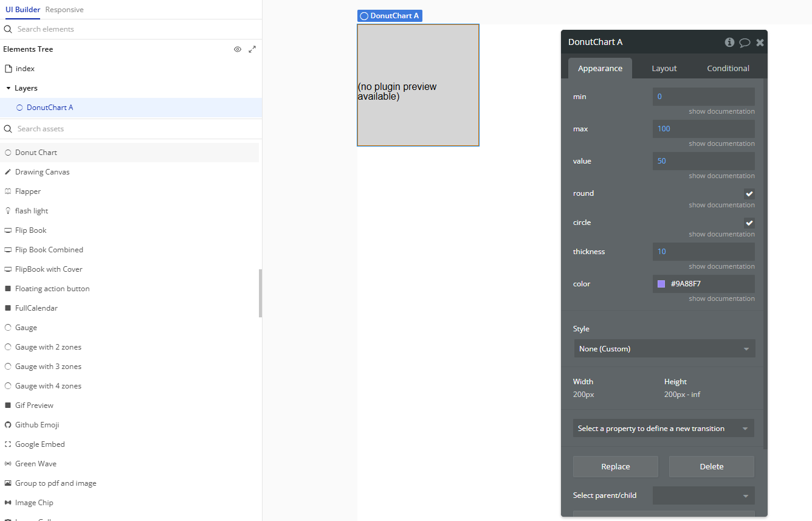Click the index page icon in tree

tap(9, 69)
